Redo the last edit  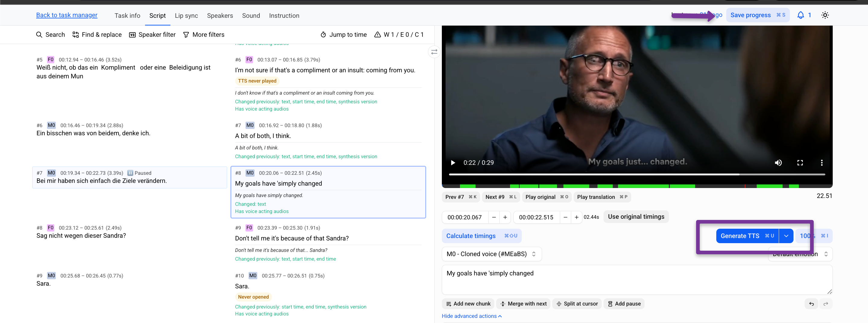tap(825, 304)
